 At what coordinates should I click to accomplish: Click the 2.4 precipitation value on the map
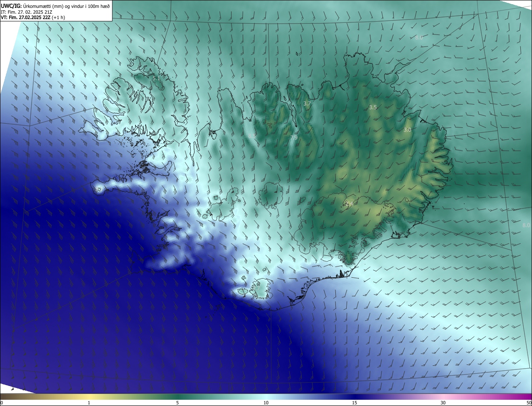349,203
